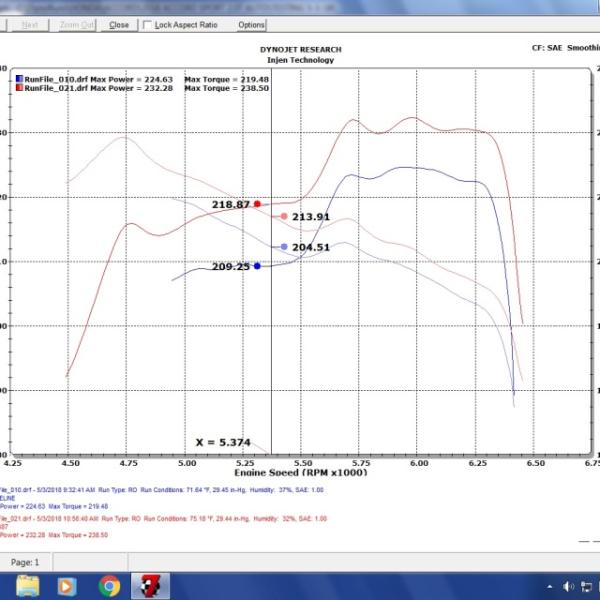Click red Power = 232.28 footer text
Viewport: 600px width, 600px height.
click(22, 535)
